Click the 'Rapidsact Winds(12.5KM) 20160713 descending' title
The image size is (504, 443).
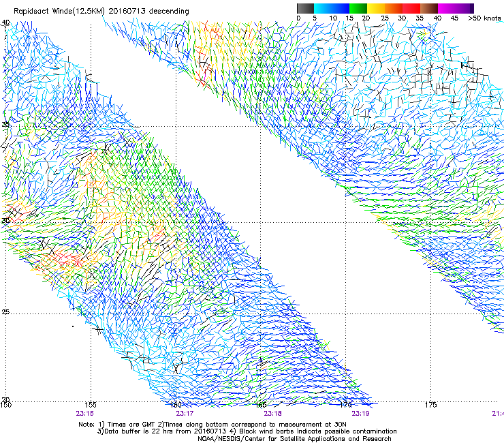pos(101,12)
